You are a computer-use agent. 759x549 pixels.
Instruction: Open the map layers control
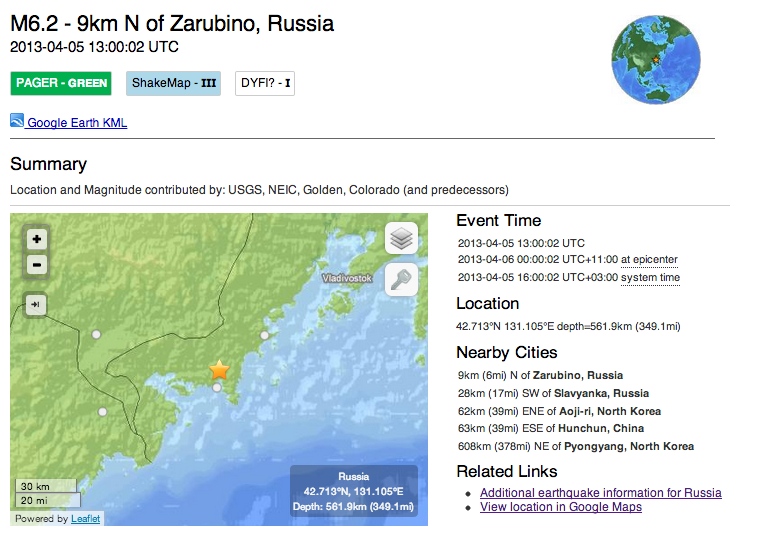(401, 239)
